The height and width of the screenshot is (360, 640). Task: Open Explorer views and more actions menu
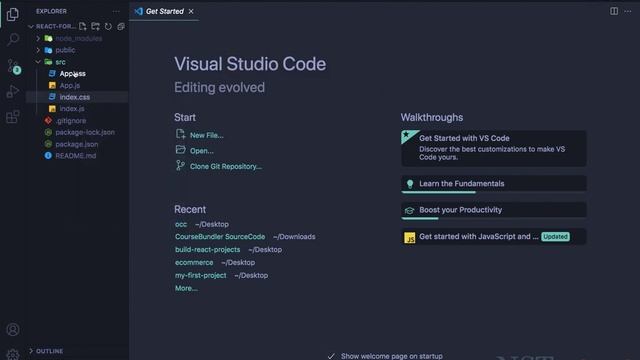pyautogui.click(x=116, y=11)
